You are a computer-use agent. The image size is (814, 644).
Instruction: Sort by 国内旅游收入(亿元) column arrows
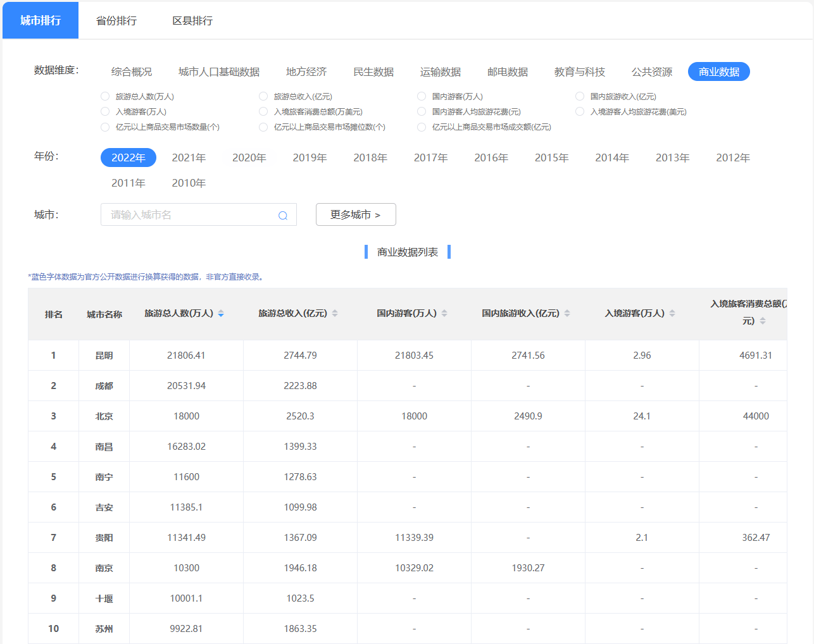click(567, 314)
